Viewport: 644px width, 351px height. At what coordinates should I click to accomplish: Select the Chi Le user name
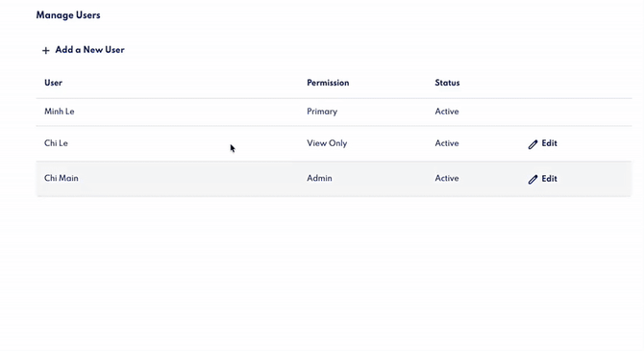click(56, 143)
